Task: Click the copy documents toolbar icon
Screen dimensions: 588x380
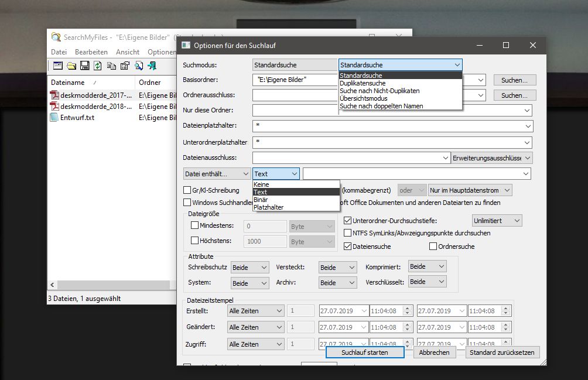Action: click(111, 66)
